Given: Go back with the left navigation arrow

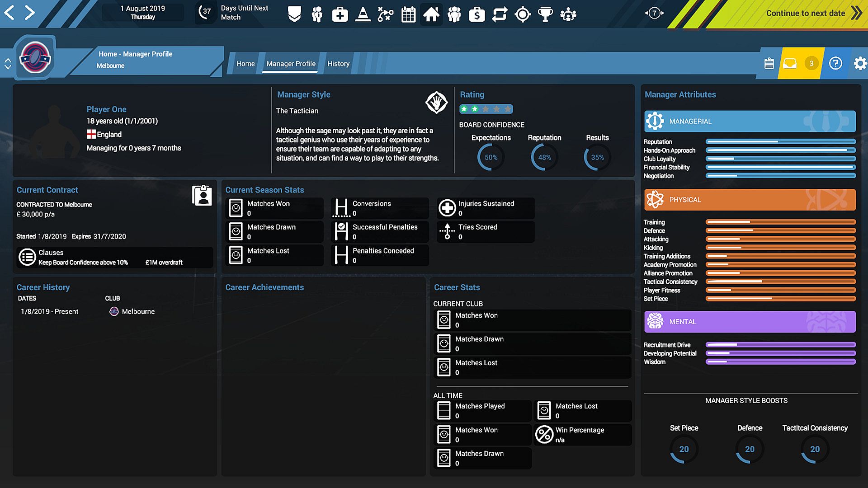Looking at the screenshot, I should click(9, 13).
